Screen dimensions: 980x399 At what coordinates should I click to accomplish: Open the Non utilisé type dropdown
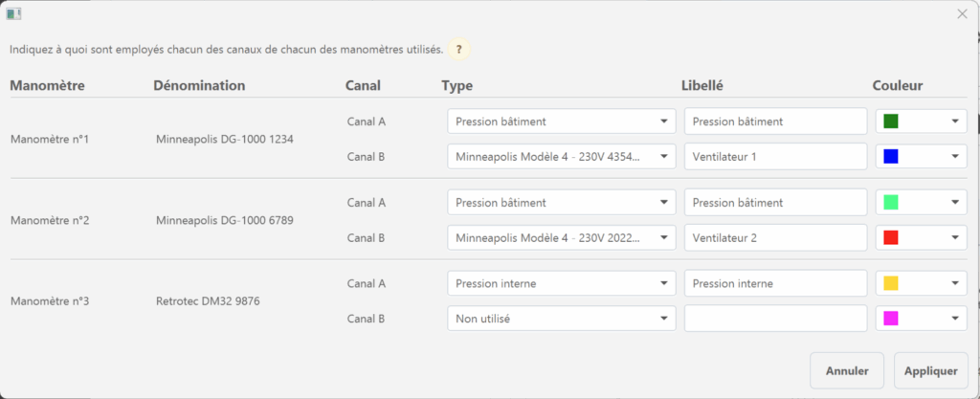tap(561, 318)
